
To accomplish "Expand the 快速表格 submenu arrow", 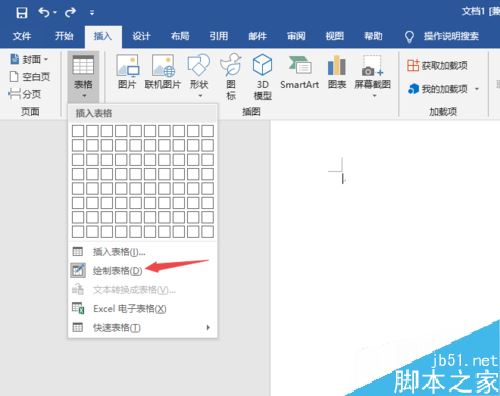I will [x=208, y=327].
